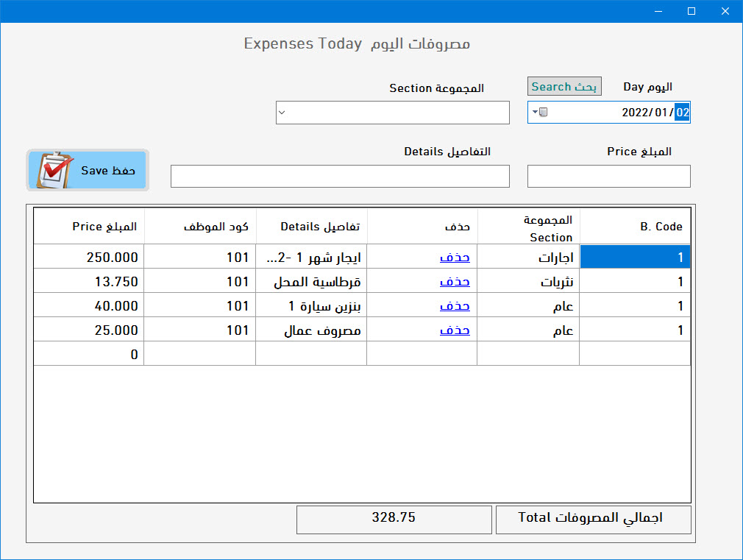Select employee code 101 in the 13.750 row
This screenshot has width=743, height=560.
pos(200,281)
